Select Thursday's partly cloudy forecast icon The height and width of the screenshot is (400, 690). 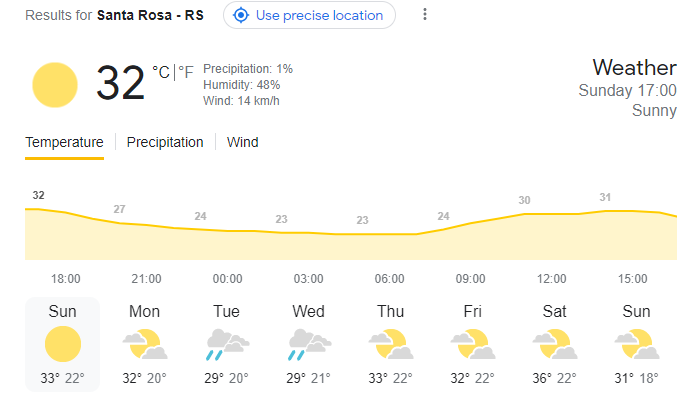(x=391, y=344)
